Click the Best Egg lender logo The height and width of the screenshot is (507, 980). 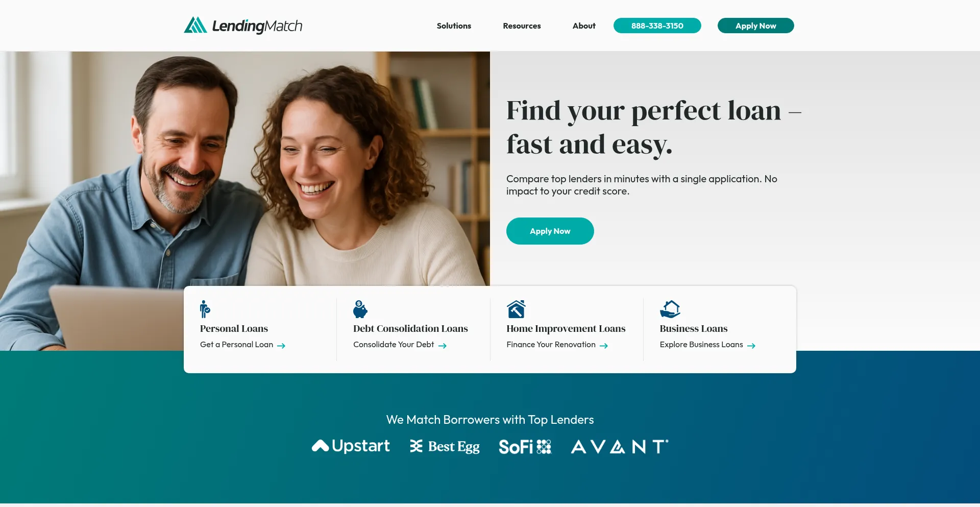tap(445, 447)
